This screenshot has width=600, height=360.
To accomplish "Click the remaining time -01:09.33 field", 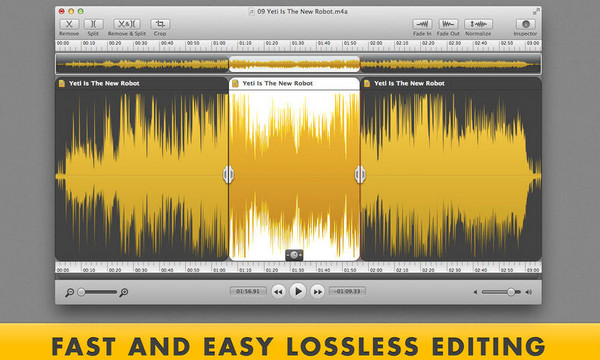I will click(347, 291).
